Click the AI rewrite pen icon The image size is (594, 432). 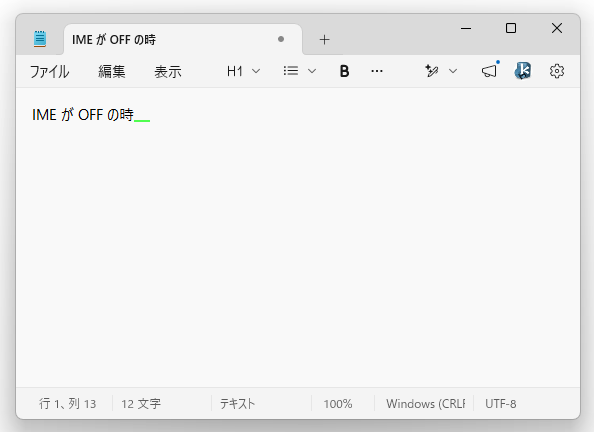point(431,71)
